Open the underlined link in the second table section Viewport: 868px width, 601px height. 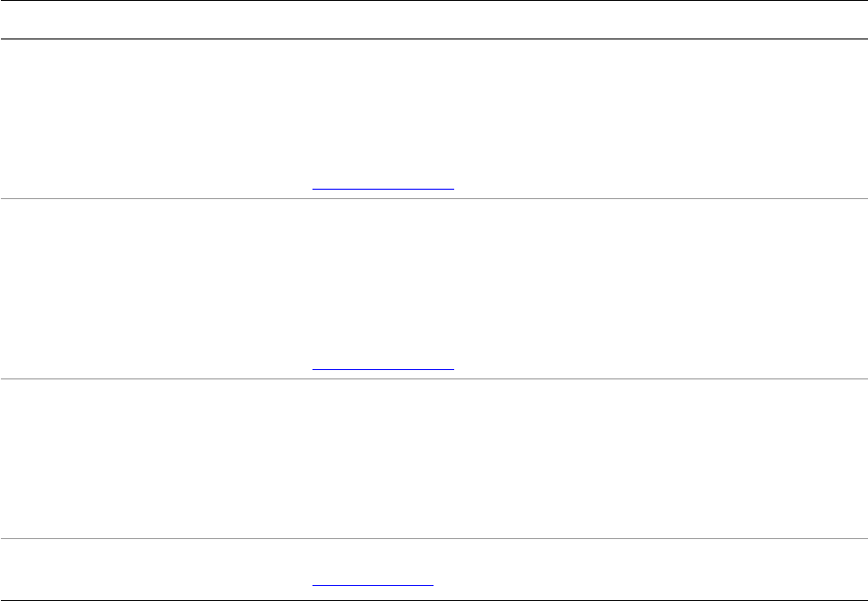[x=383, y=369]
